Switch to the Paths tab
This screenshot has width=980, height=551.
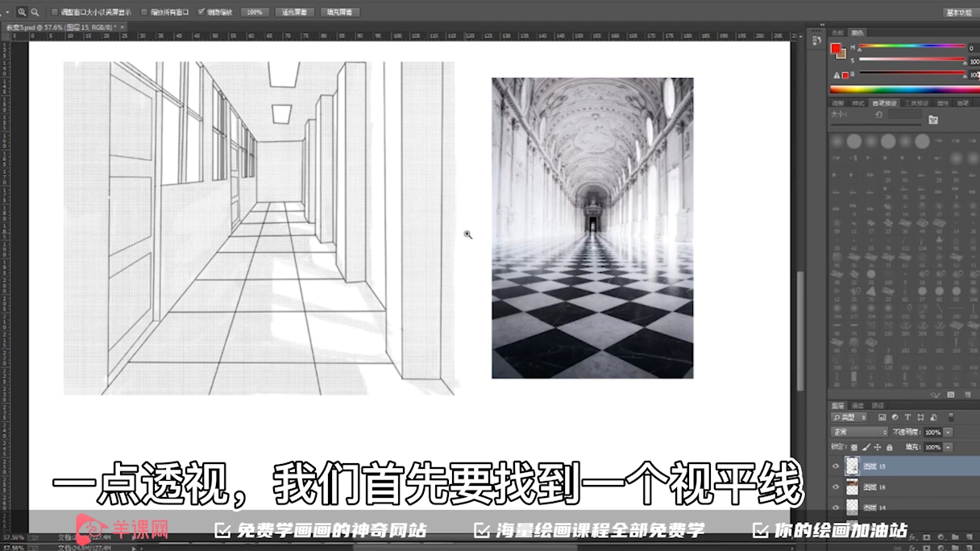[x=878, y=405]
